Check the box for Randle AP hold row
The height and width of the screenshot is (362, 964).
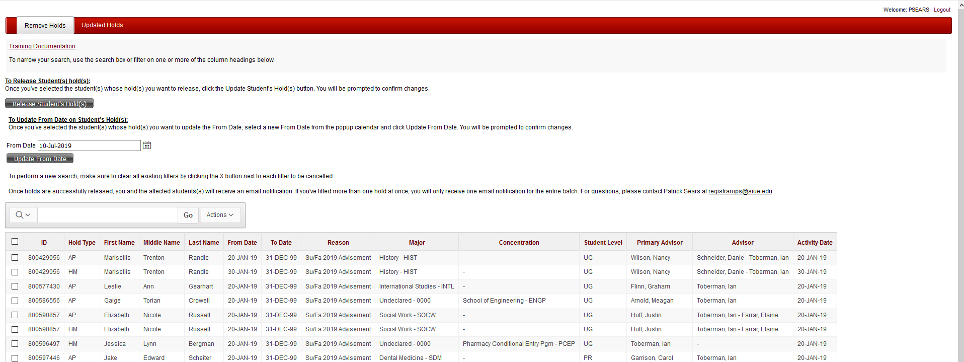click(15, 258)
